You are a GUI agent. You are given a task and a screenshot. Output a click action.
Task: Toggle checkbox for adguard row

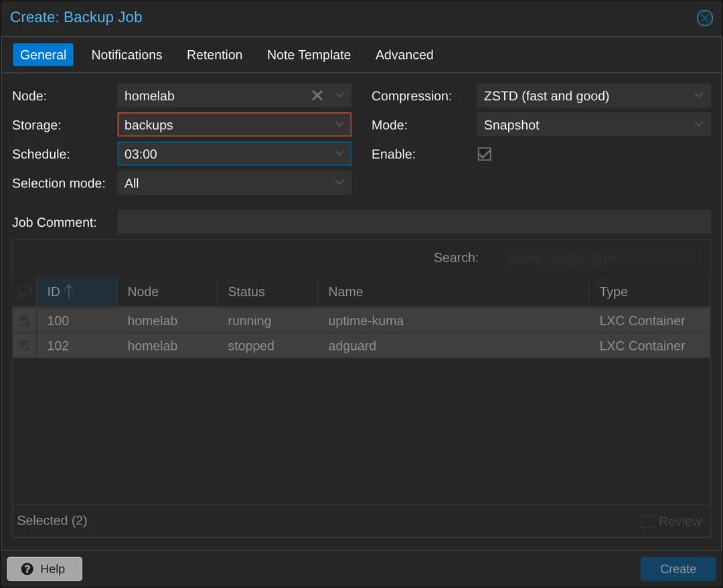point(25,346)
